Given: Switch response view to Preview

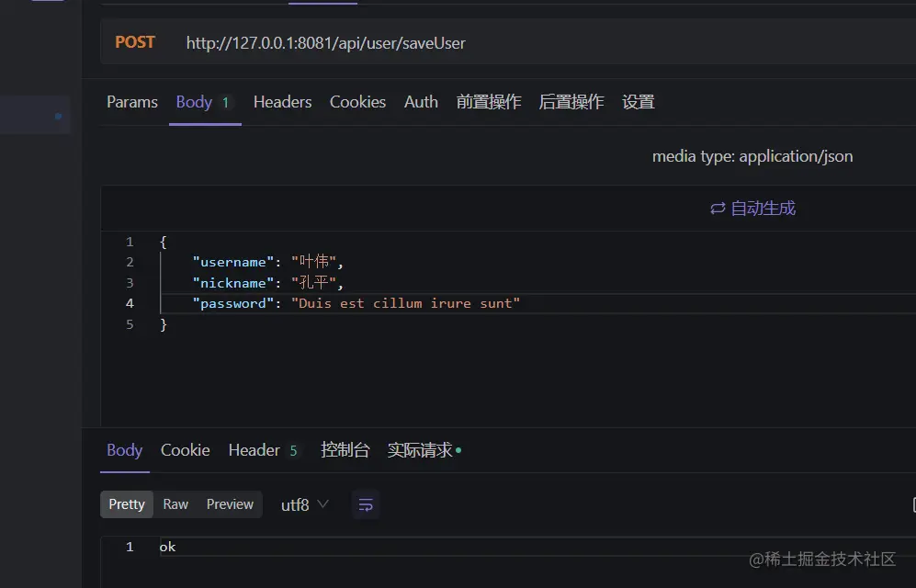Looking at the screenshot, I should (230, 503).
